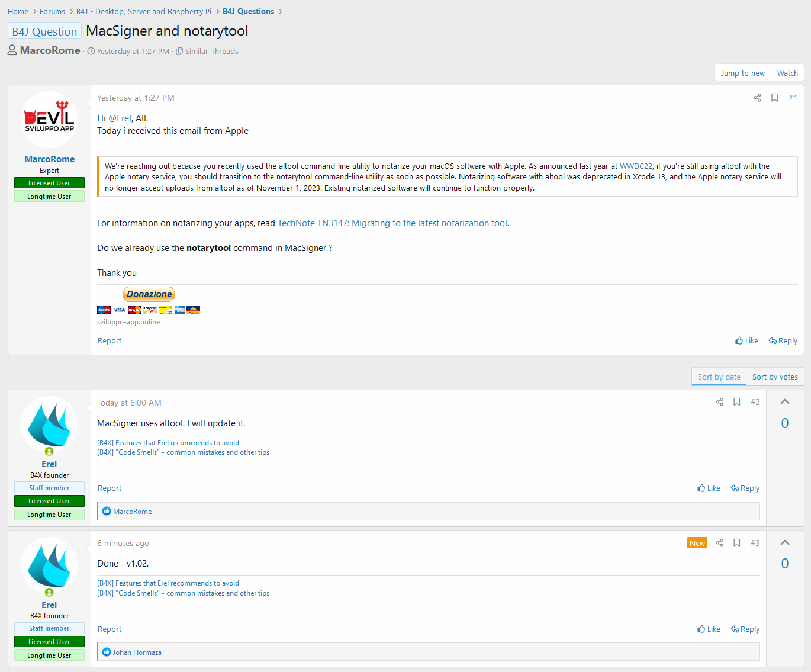Click the thumbs-up reaction icon beside Johan Hormaza

[107, 652]
